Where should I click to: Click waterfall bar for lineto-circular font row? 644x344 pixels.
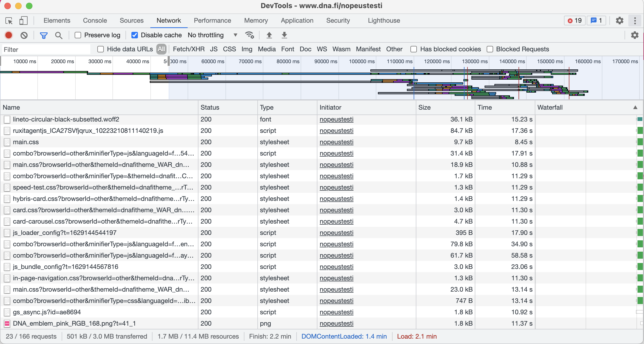[640, 119]
